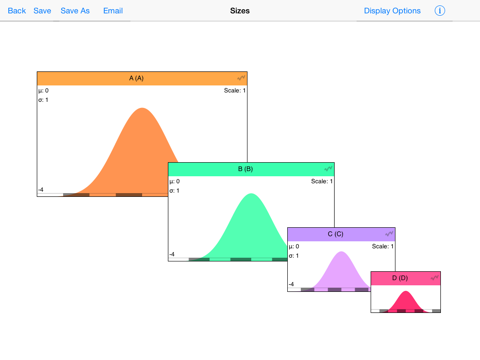Email the Sizes document

113,11
